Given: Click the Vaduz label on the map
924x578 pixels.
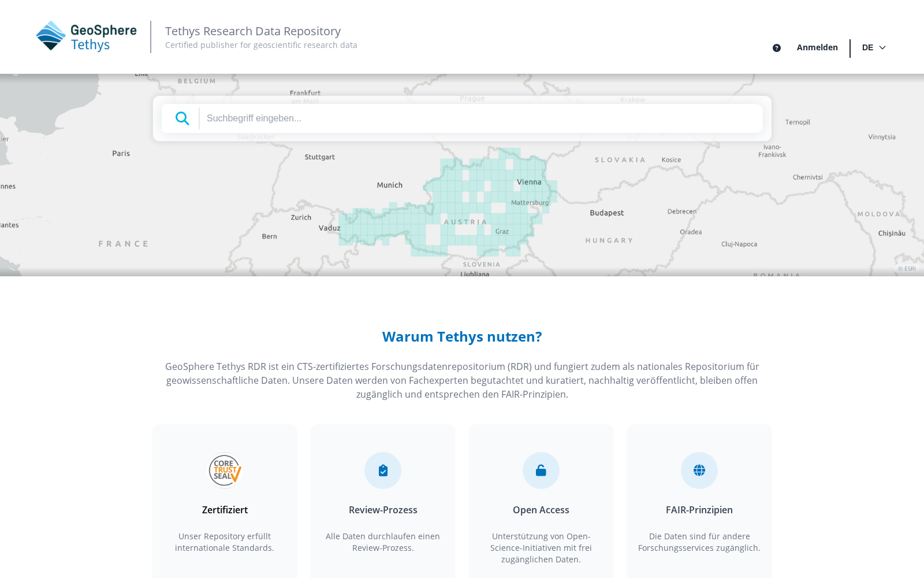Looking at the screenshot, I should pyautogui.click(x=330, y=228).
